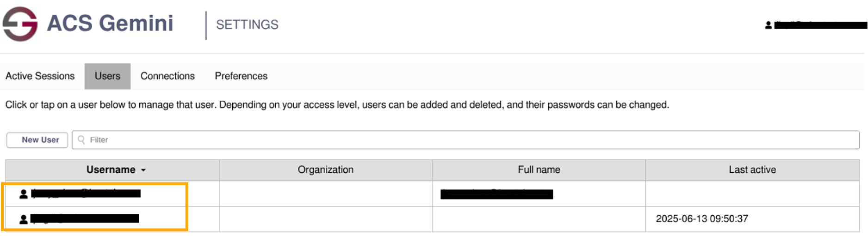The height and width of the screenshot is (236, 868).
Task: Go to the Preferences tab
Action: coord(241,76)
